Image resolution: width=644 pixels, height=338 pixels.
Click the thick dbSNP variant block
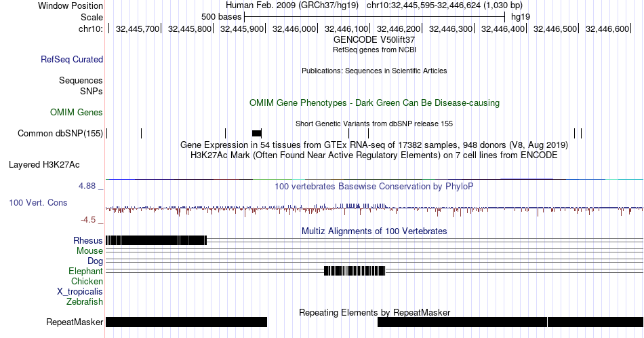[x=257, y=133]
